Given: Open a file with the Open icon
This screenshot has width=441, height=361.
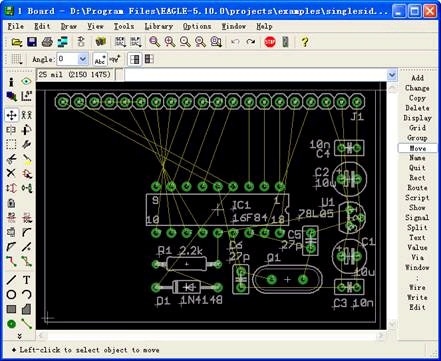Looking at the screenshot, I should coord(16,42).
